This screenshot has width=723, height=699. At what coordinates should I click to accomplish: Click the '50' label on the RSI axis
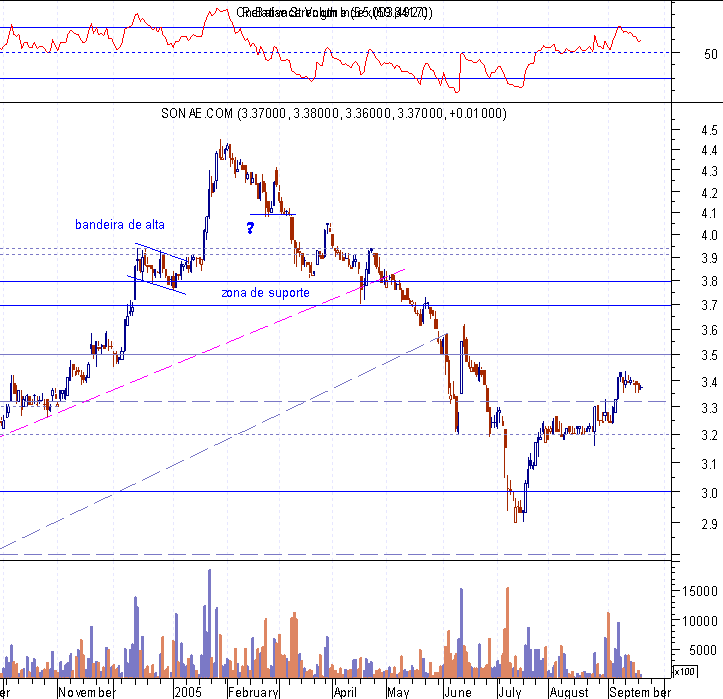tap(711, 54)
